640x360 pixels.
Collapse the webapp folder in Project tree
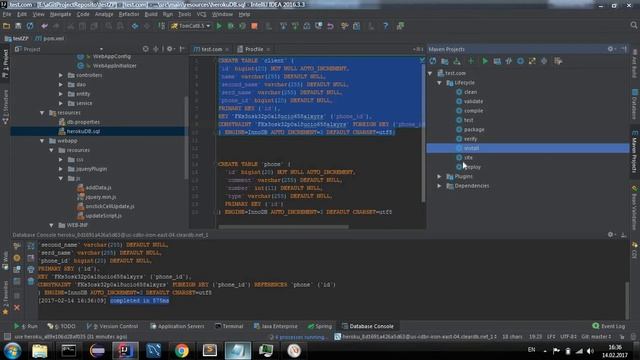point(42,141)
